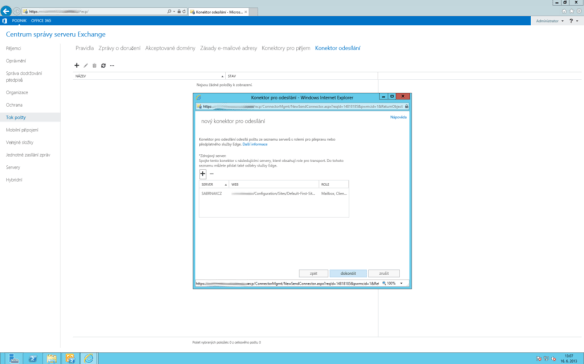Close the Konektor odesílání browser tab
The image size is (584, 364).
[x=246, y=12]
